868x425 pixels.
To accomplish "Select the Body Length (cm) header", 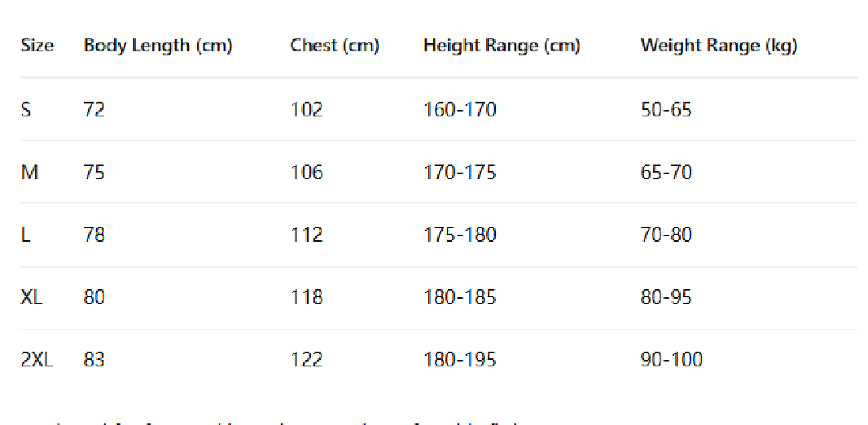I will (x=158, y=46).
